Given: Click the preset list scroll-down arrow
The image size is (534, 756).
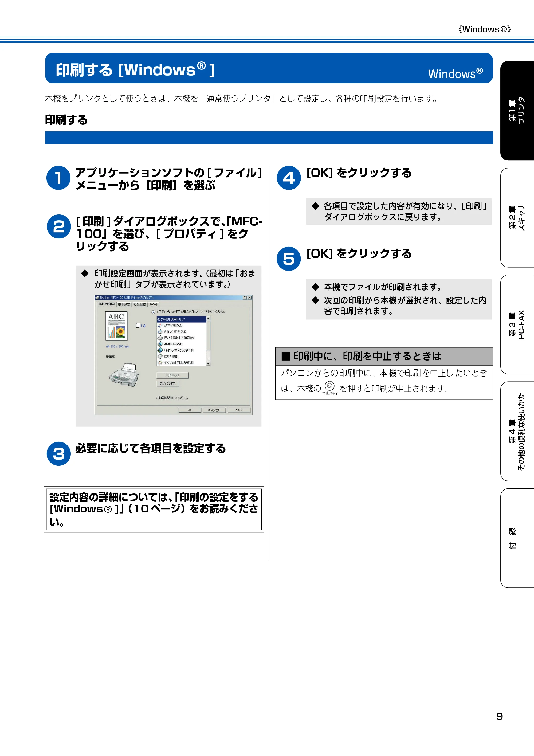Looking at the screenshot, I should [x=209, y=364].
